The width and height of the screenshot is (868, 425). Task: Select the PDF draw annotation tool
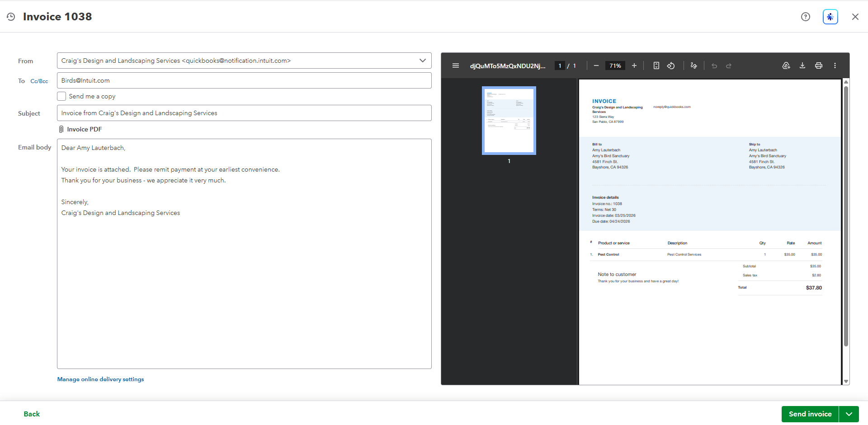pyautogui.click(x=694, y=65)
